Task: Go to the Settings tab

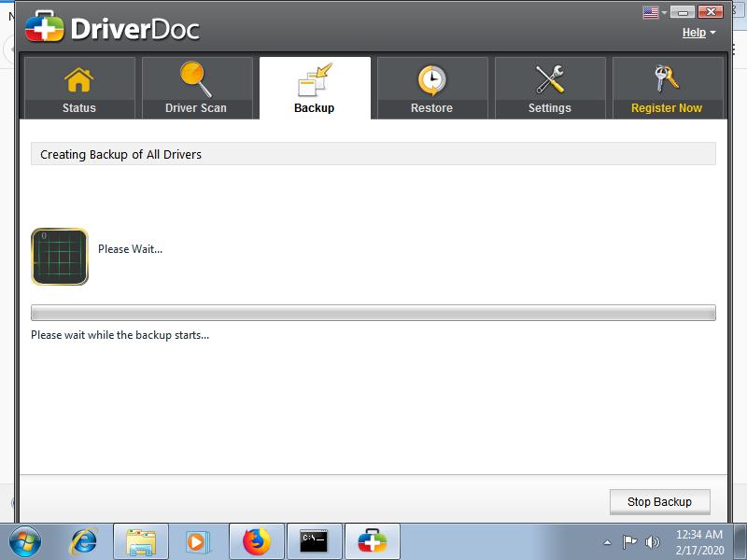Action: [x=550, y=88]
